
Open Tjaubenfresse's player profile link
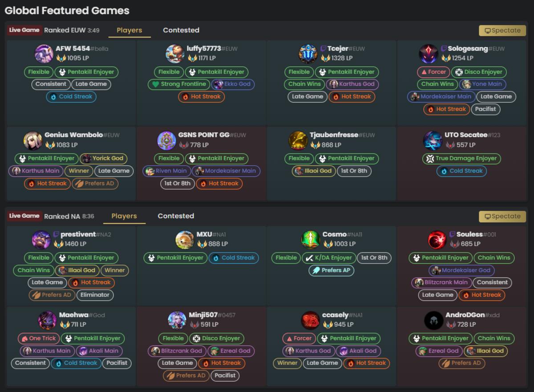[x=334, y=135]
